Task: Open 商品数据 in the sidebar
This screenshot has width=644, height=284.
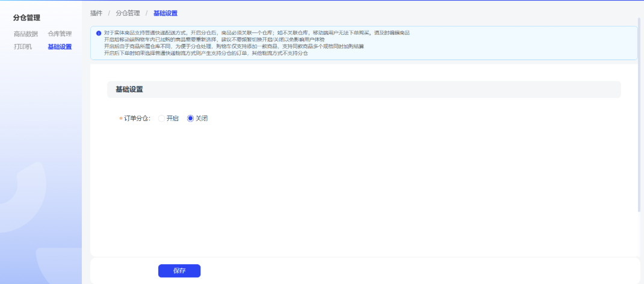Action: coord(26,34)
